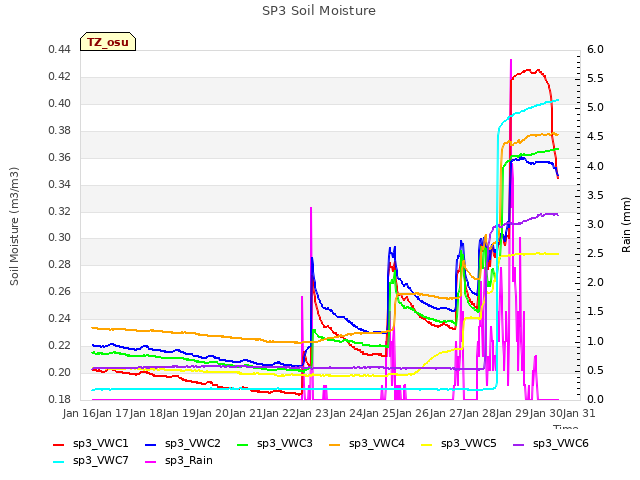Click the purple sp3_VWC6 legend swatch

[519, 444]
